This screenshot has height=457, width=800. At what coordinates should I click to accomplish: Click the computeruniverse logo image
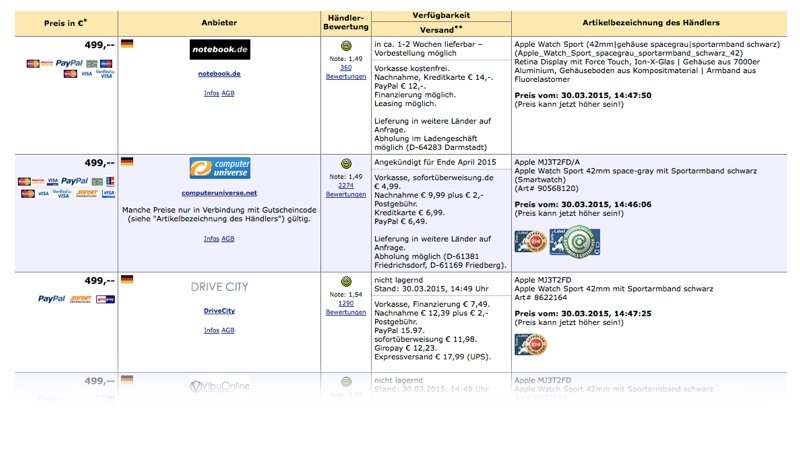(x=220, y=168)
